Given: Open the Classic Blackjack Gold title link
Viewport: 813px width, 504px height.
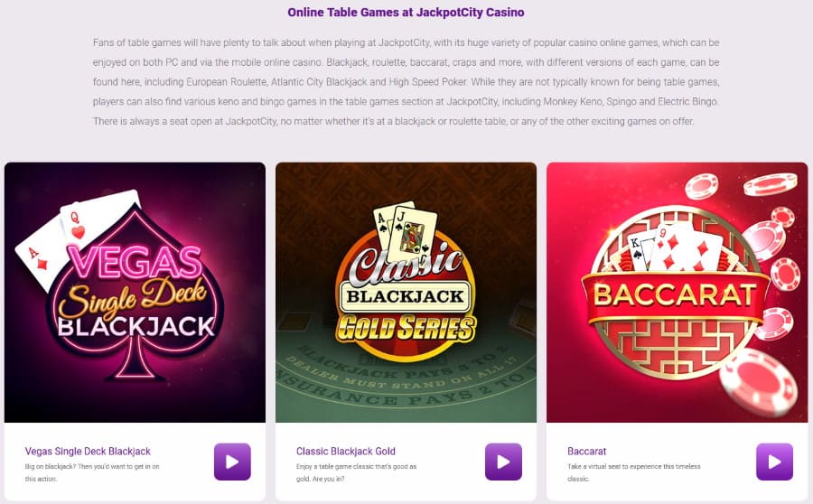Looking at the screenshot, I should (x=346, y=451).
